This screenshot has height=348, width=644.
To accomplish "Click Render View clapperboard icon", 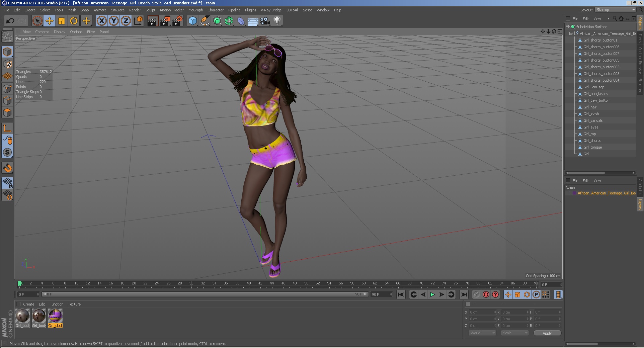I will (153, 21).
